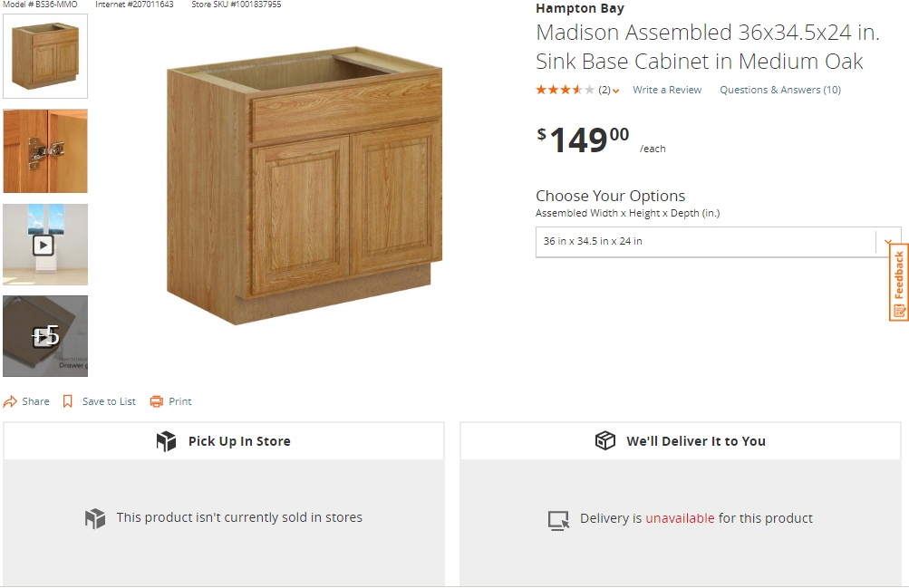The image size is (909, 588).
Task: Click the Hampton Bay brand name
Action: 580,9
